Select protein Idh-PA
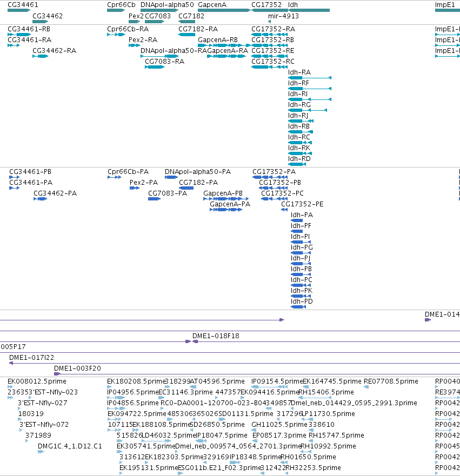 coord(297,220)
